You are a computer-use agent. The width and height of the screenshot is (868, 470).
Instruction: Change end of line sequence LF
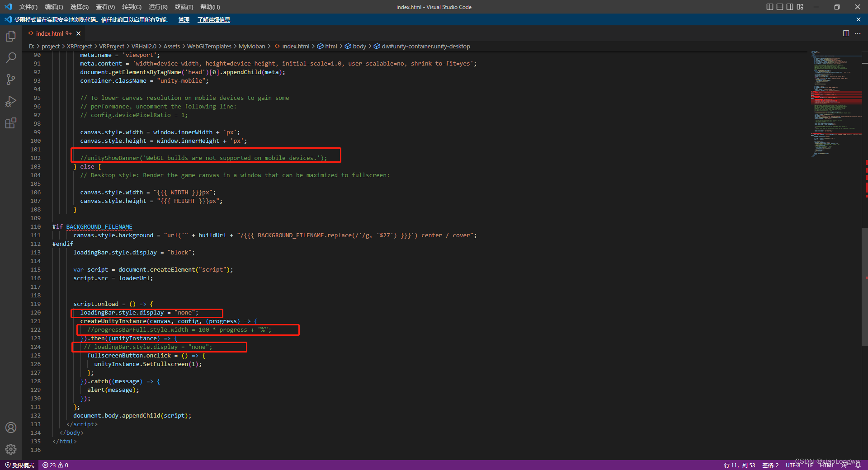tap(810, 465)
